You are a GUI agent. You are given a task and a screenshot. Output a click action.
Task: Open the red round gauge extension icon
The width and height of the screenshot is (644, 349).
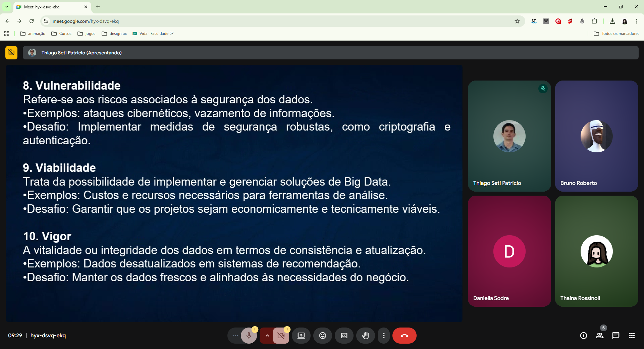(x=558, y=21)
